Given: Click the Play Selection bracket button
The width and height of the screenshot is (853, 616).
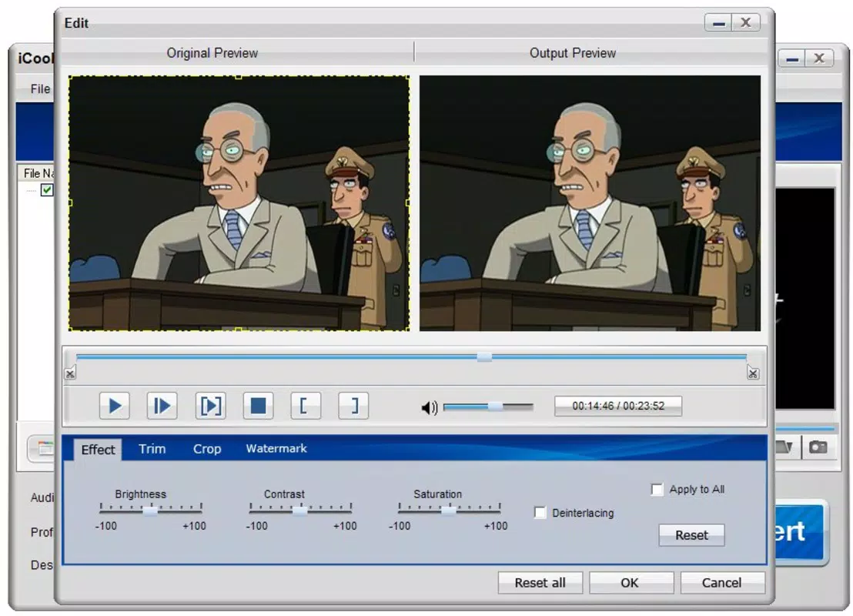Looking at the screenshot, I should click(210, 406).
